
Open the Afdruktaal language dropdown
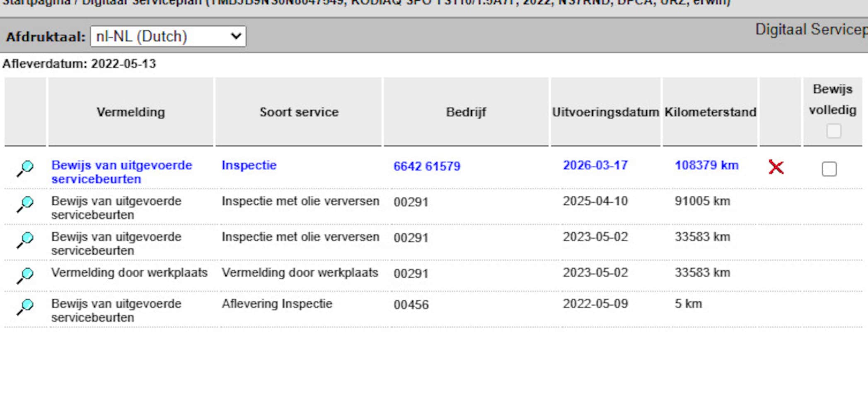click(168, 36)
